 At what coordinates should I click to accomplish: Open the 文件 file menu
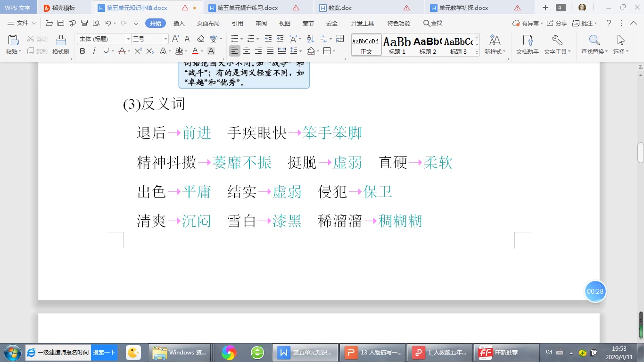tap(22, 23)
